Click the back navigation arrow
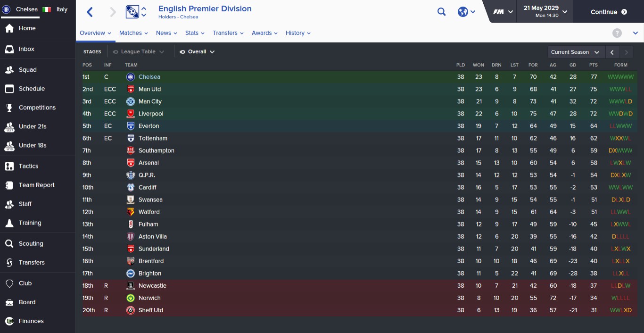Screen dimensions: 644x333 (x=90, y=12)
